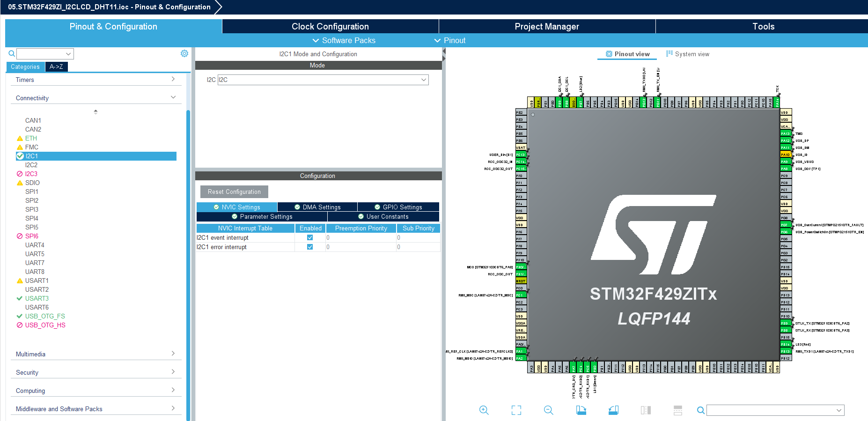
Task: Open the category search combo box
Action: [x=45, y=54]
